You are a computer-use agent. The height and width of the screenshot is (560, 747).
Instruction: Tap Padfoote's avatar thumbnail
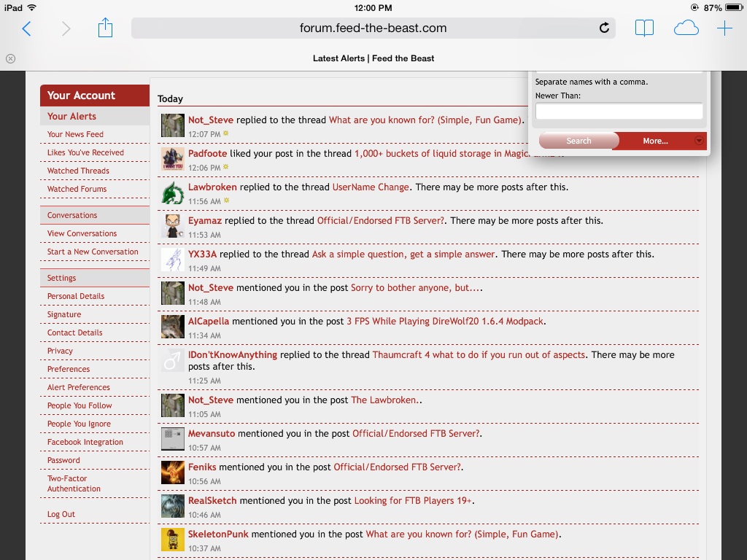(x=173, y=159)
